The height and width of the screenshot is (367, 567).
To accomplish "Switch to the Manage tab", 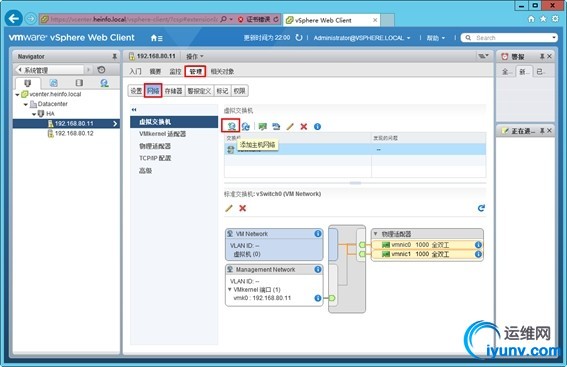I will (195, 71).
